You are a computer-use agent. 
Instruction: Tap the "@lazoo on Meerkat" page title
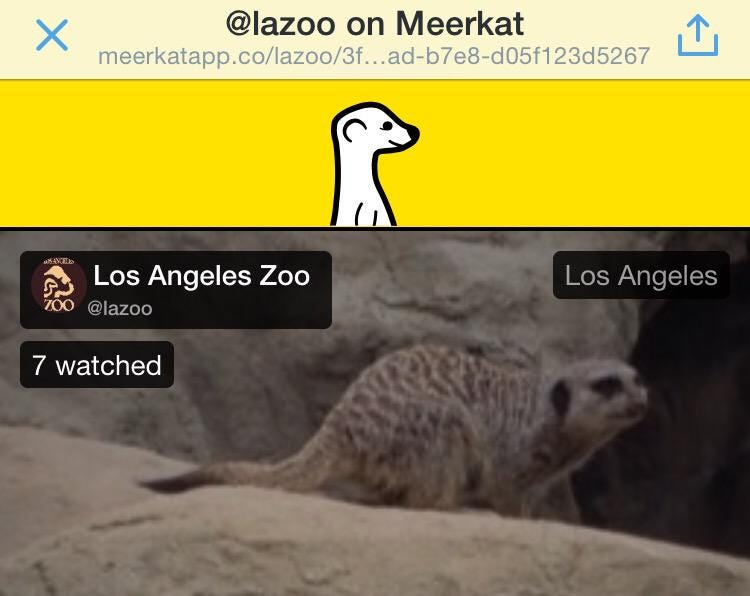pyautogui.click(x=375, y=23)
